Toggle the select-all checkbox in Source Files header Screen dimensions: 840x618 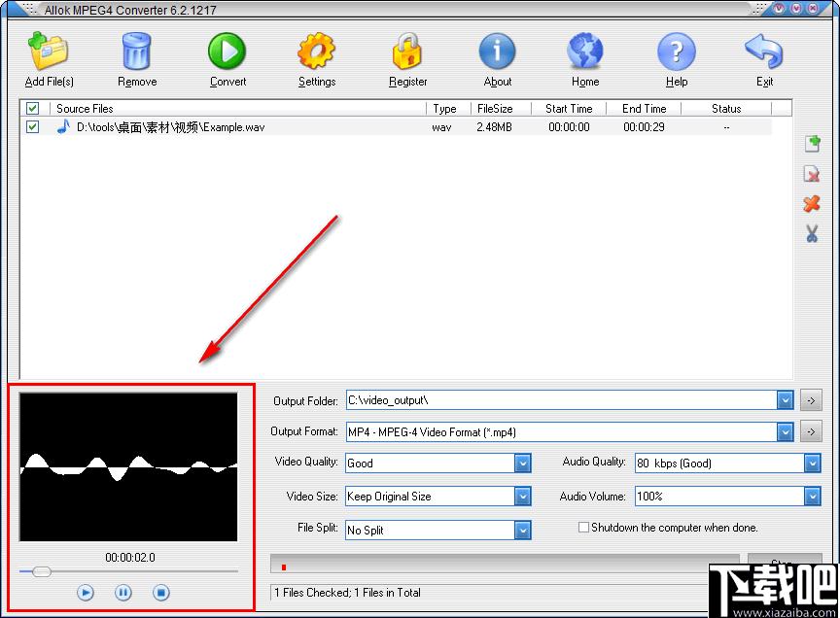click(32, 108)
